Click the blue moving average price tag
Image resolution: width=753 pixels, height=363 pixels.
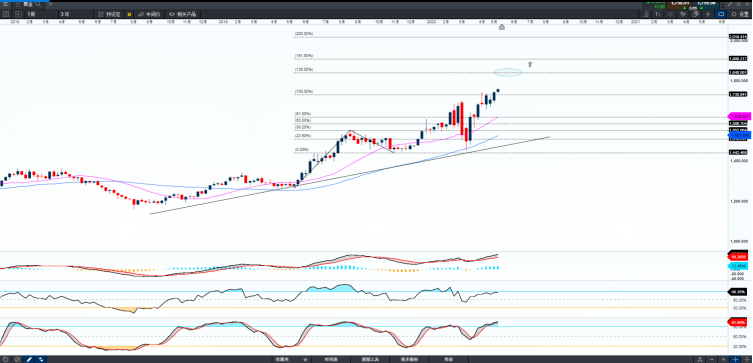(x=740, y=136)
